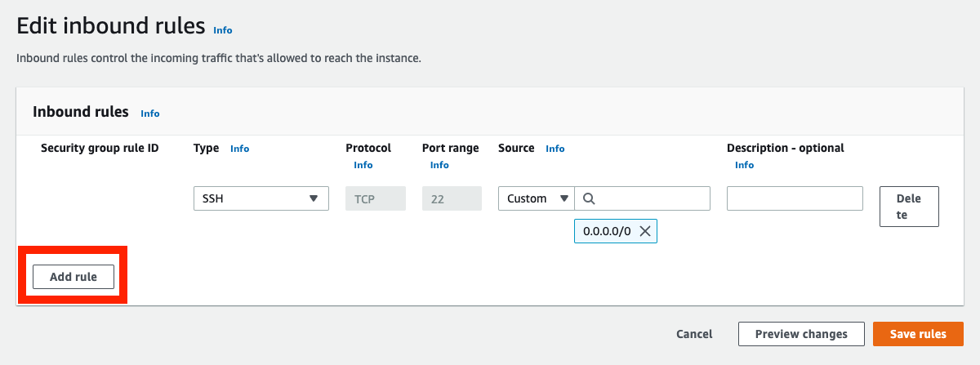
Task: Click the Description optional text field
Action: click(795, 198)
